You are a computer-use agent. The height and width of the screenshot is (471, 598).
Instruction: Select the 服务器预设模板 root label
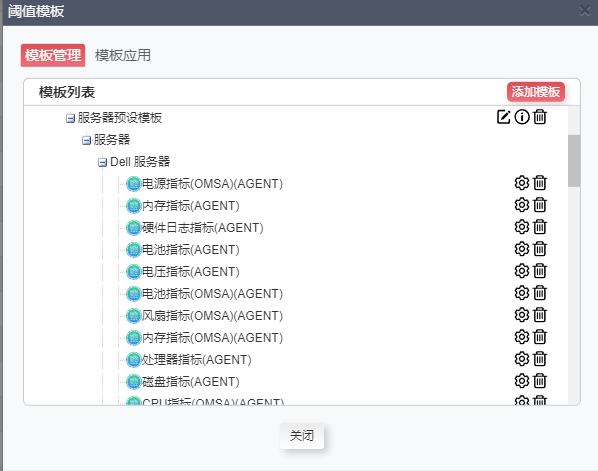[120, 118]
